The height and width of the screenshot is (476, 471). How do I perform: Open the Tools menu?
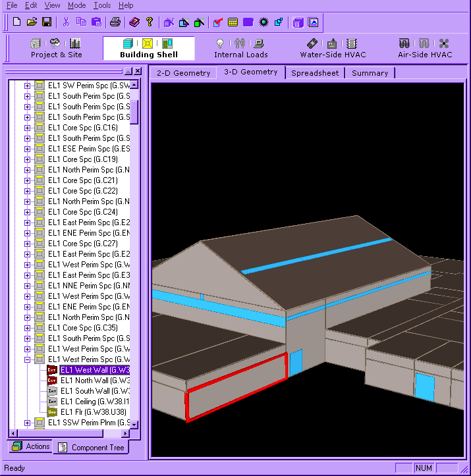click(x=102, y=5)
